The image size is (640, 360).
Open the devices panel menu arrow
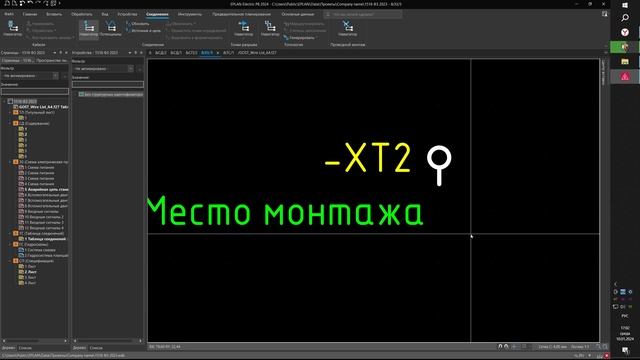pos(129,53)
